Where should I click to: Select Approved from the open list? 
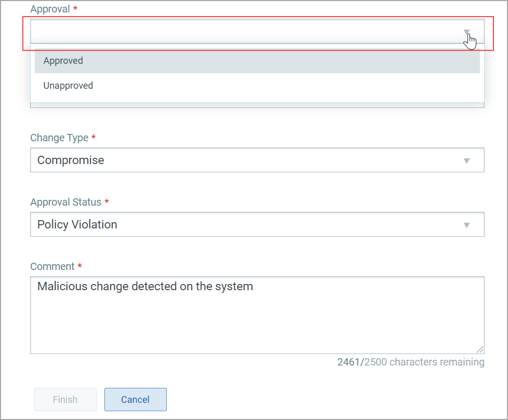coord(257,61)
